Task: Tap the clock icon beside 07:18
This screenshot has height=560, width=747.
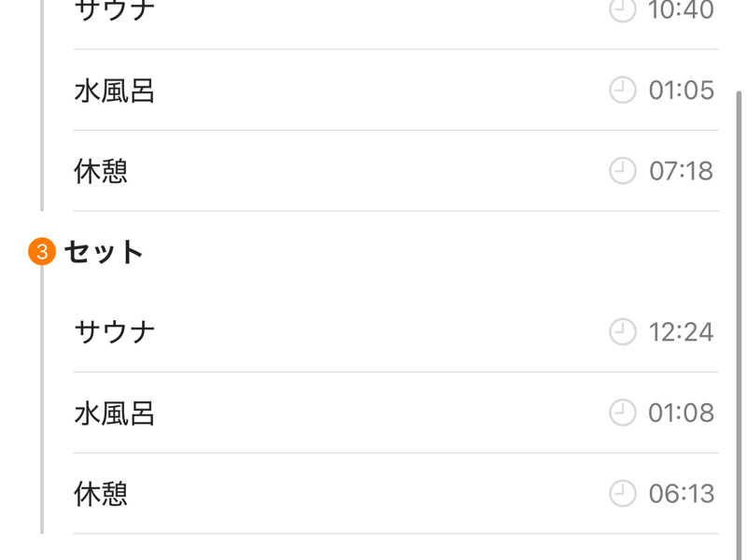Action: pos(622,171)
